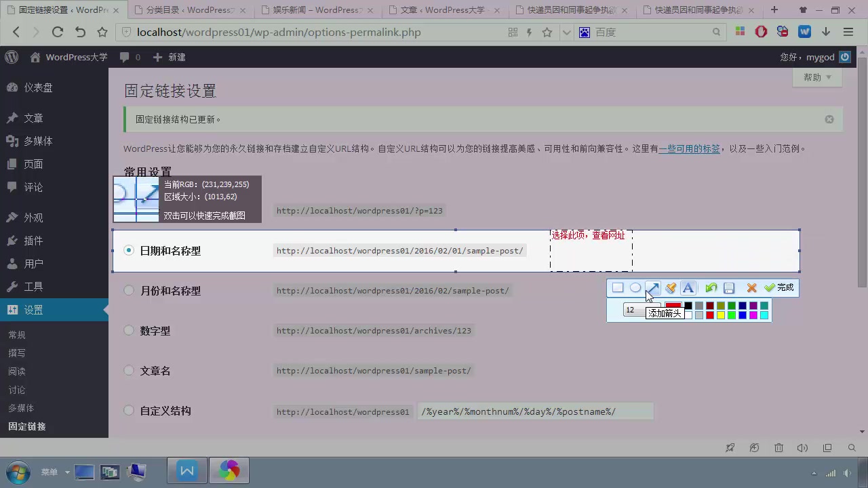Open the 帮助 dropdown tab

[817, 78]
